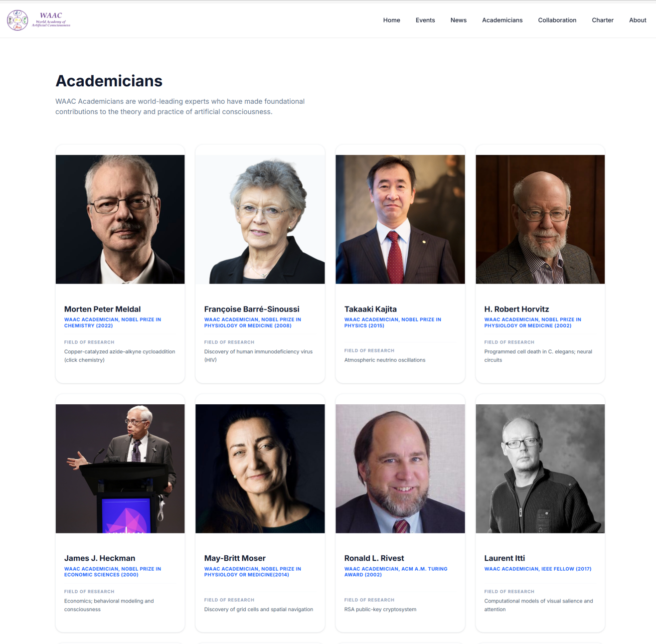Go to the Events page
The image size is (656, 644).
tap(425, 20)
